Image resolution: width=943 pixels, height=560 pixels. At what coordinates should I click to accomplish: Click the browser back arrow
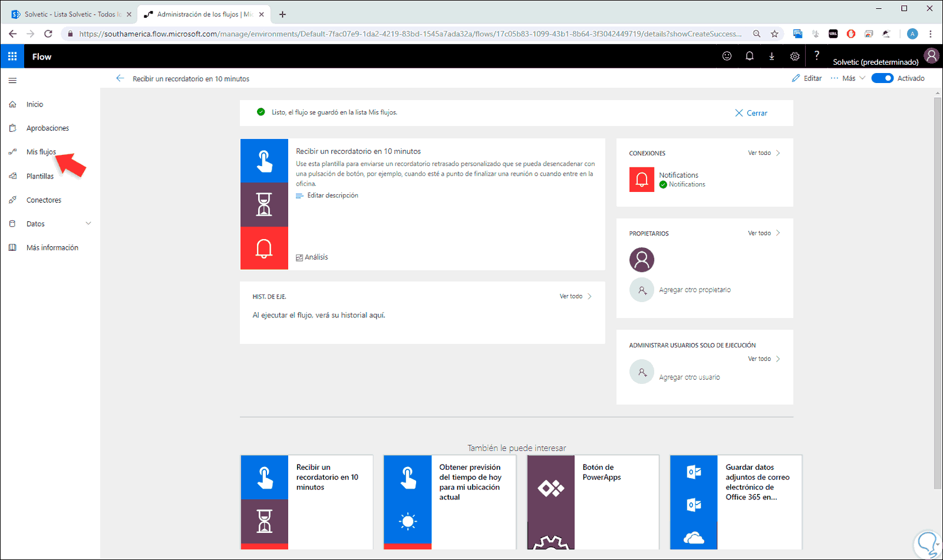[13, 34]
